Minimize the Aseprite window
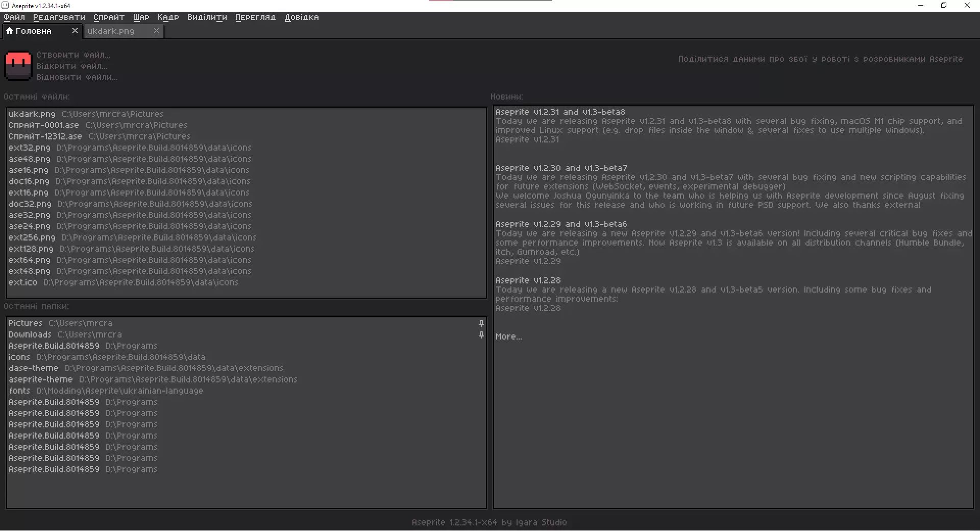Viewport: 980px width, 531px height. point(921,6)
